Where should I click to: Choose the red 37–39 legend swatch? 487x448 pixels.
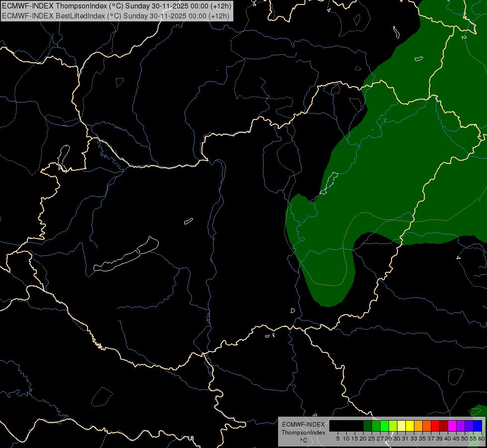pyautogui.click(x=435, y=426)
